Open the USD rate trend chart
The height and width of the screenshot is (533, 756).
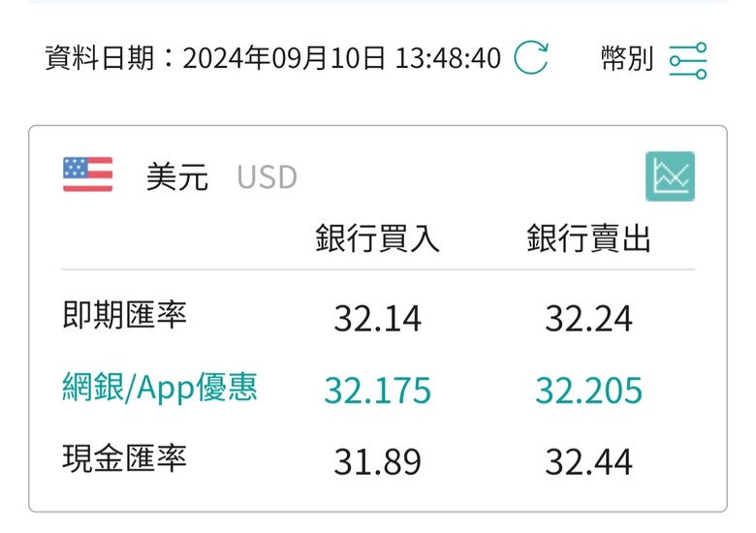click(x=670, y=176)
